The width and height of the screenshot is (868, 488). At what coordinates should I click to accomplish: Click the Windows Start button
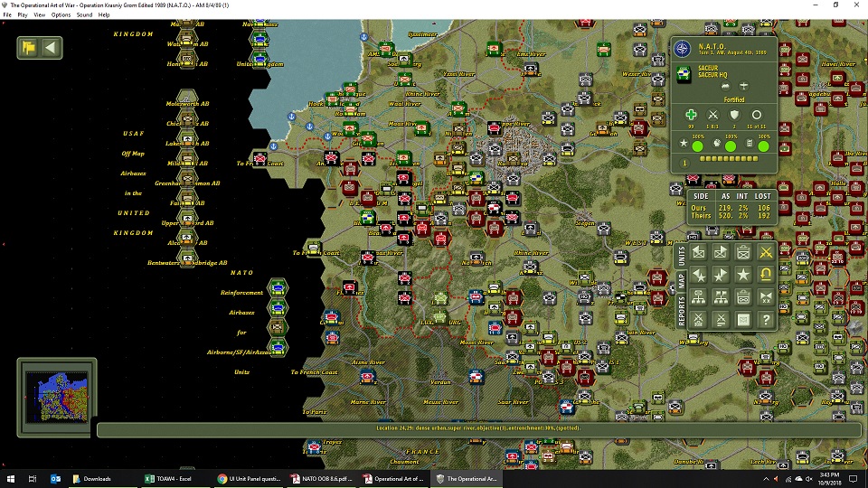11,479
